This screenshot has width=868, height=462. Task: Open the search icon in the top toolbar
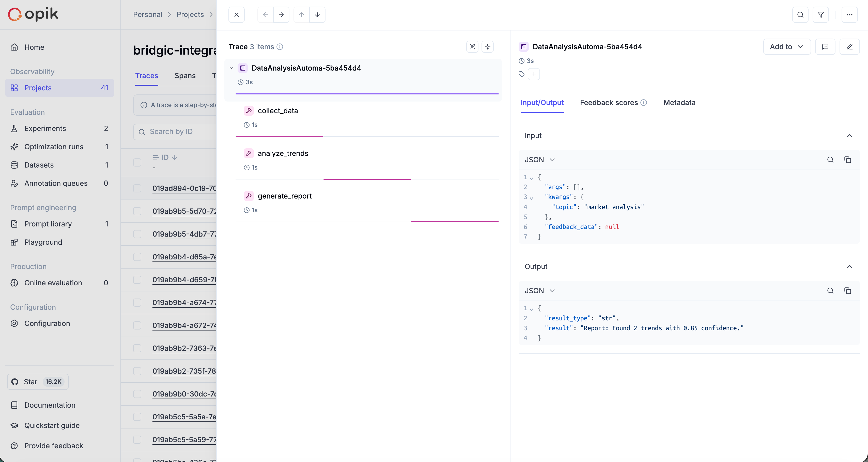[x=800, y=14]
